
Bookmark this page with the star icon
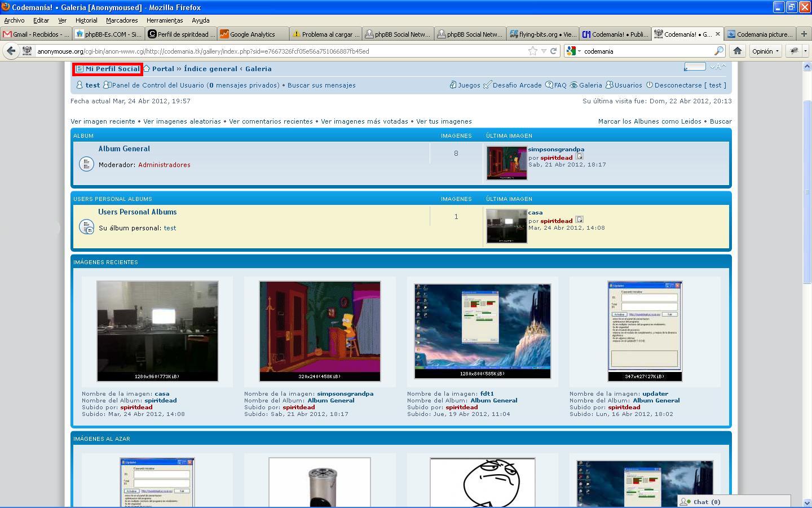533,51
